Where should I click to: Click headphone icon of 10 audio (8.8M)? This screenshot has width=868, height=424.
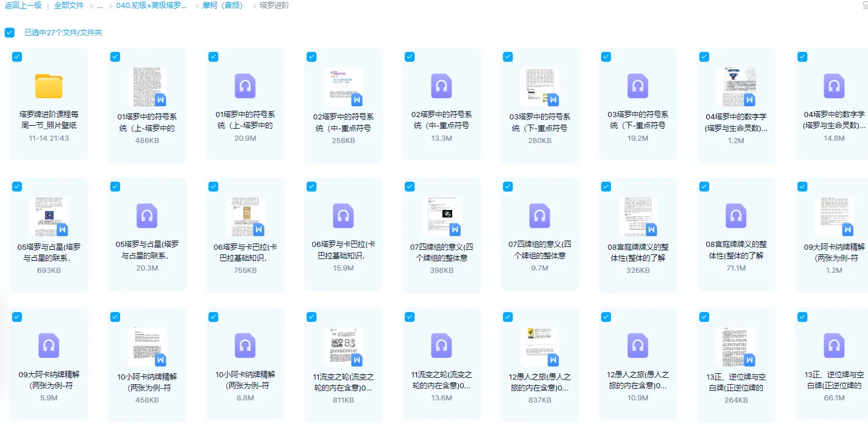coord(245,346)
